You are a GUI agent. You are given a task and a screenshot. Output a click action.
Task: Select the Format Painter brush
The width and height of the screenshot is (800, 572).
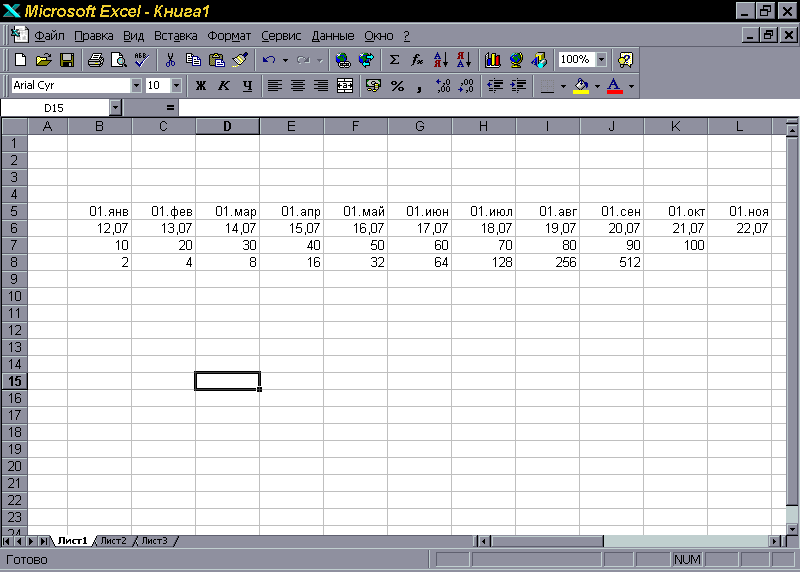240,60
